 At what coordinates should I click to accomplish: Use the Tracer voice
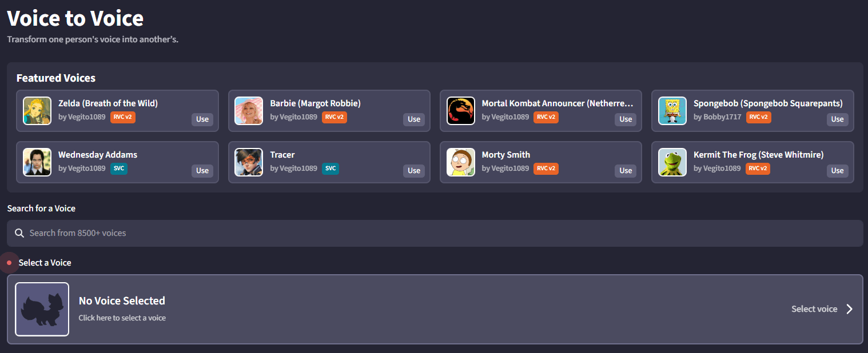click(414, 171)
